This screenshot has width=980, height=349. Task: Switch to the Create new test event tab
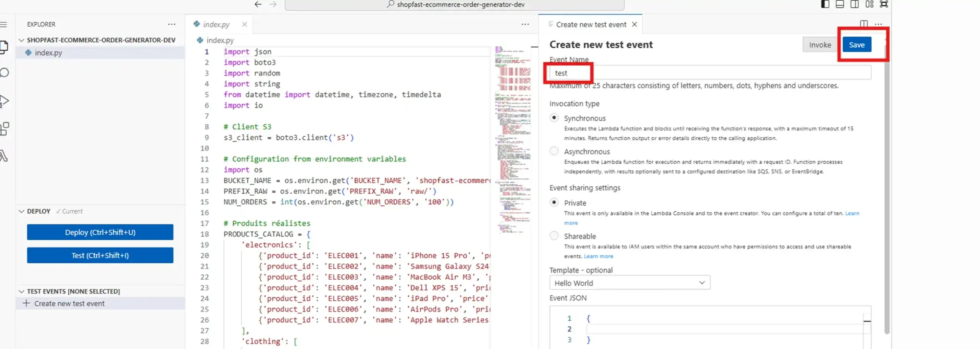(591, 24)
